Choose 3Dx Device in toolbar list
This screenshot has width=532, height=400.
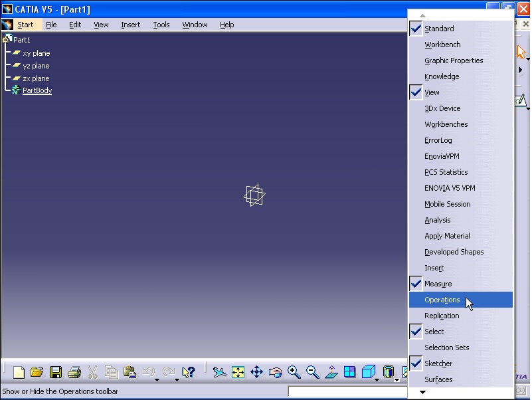460,108
